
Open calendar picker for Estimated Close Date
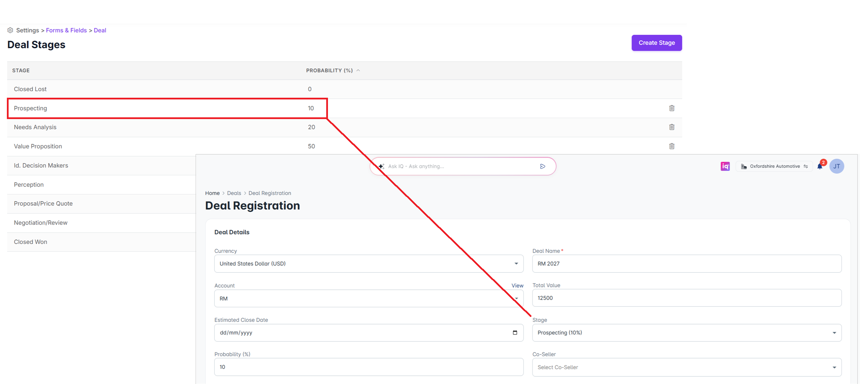coord(515,332)
